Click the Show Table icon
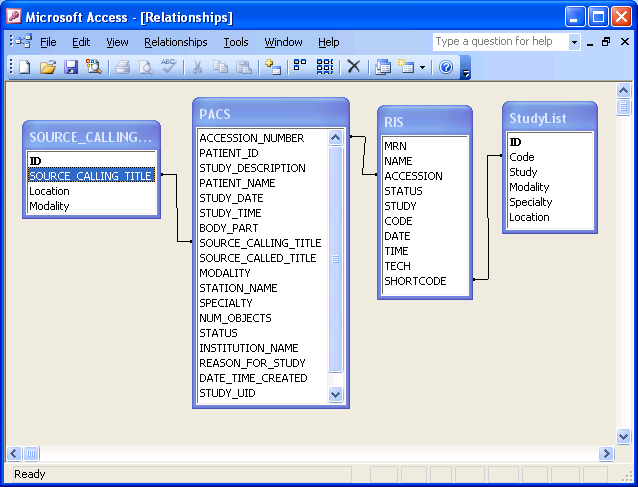 [x=273, y=67]
